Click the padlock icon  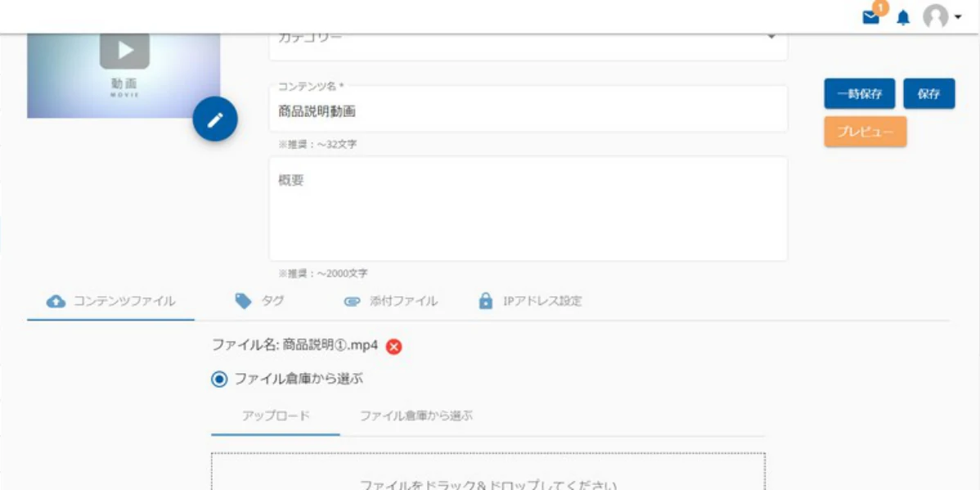(x=486, y=301)
